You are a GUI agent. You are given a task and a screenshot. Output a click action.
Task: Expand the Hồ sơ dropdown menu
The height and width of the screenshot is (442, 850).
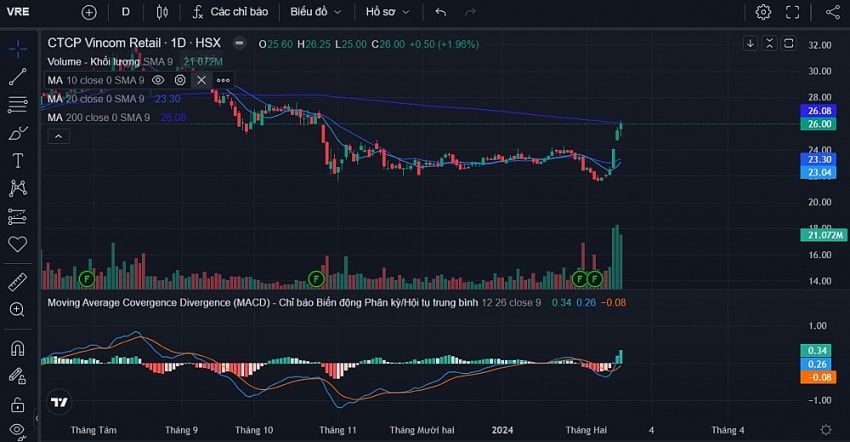388,12
